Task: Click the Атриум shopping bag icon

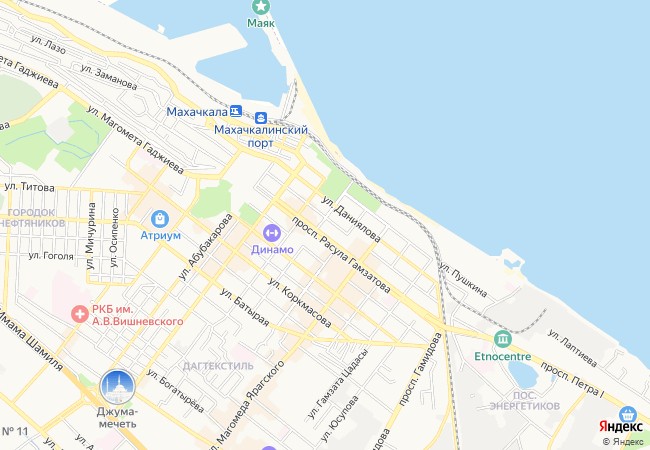Action: click(160, 219)
